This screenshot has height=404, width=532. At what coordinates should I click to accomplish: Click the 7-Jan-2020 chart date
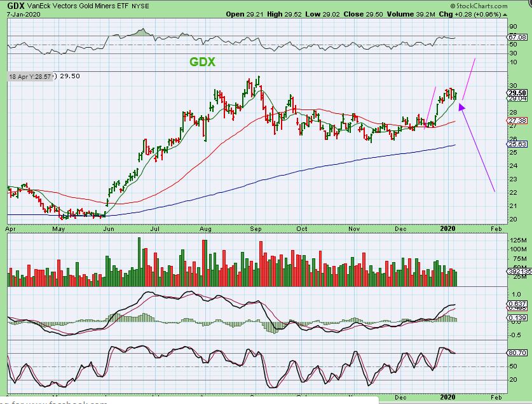click(x=24, y=14)
